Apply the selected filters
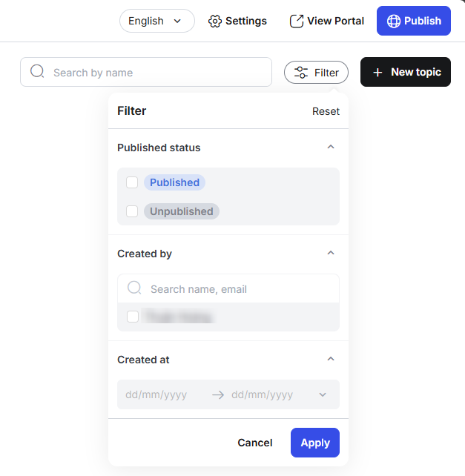 click(x=315, y=443)
